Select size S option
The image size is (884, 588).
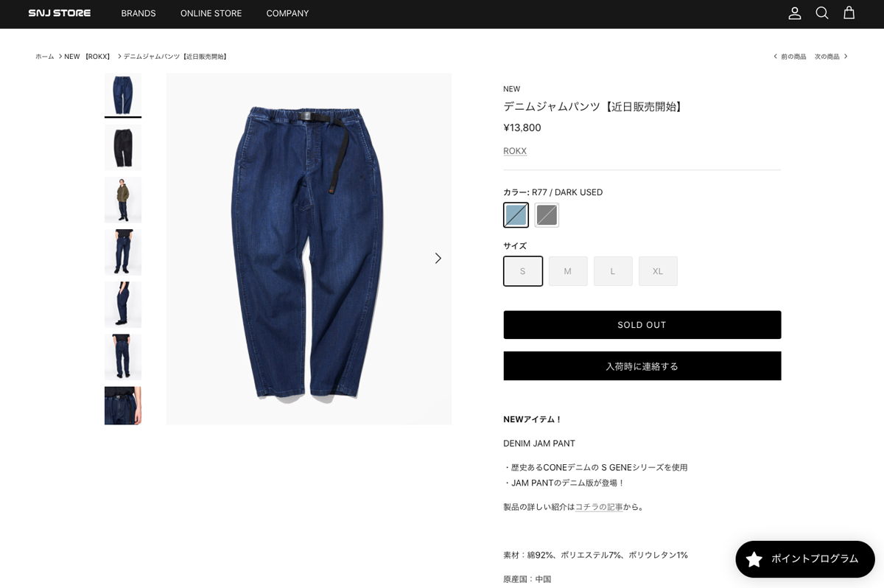pyautogui.click(x=523, y=271)
